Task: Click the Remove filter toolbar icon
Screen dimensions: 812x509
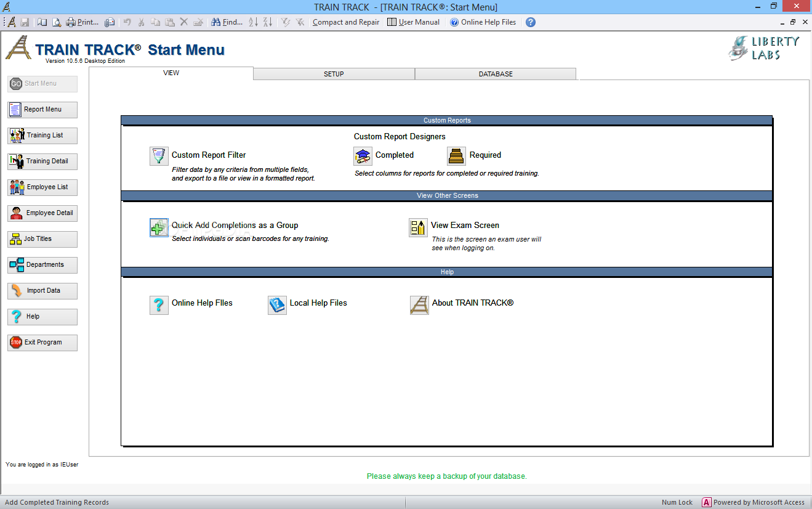Action: pyautogui.click(x=300, y=22)
